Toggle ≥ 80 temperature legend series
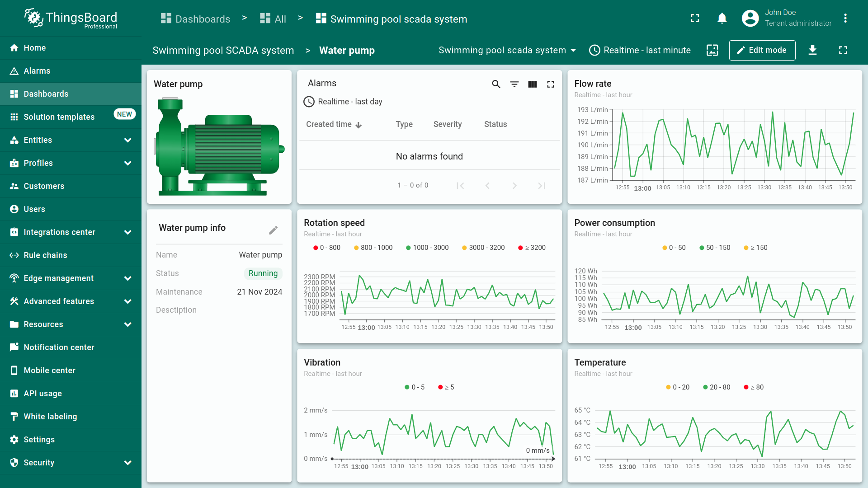The height and width of the screenshot is (488, 868). [x=753, y=387]
